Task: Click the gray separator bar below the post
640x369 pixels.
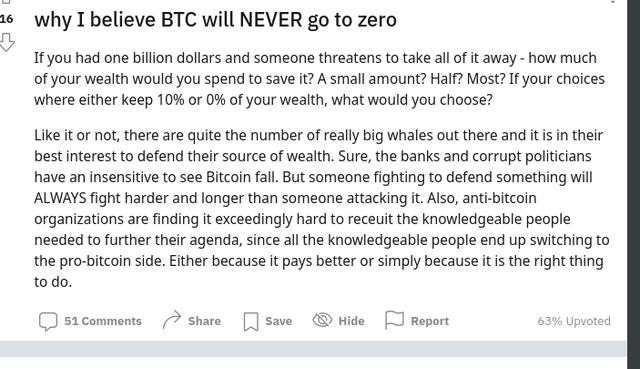Action: [x=313, y=349]
